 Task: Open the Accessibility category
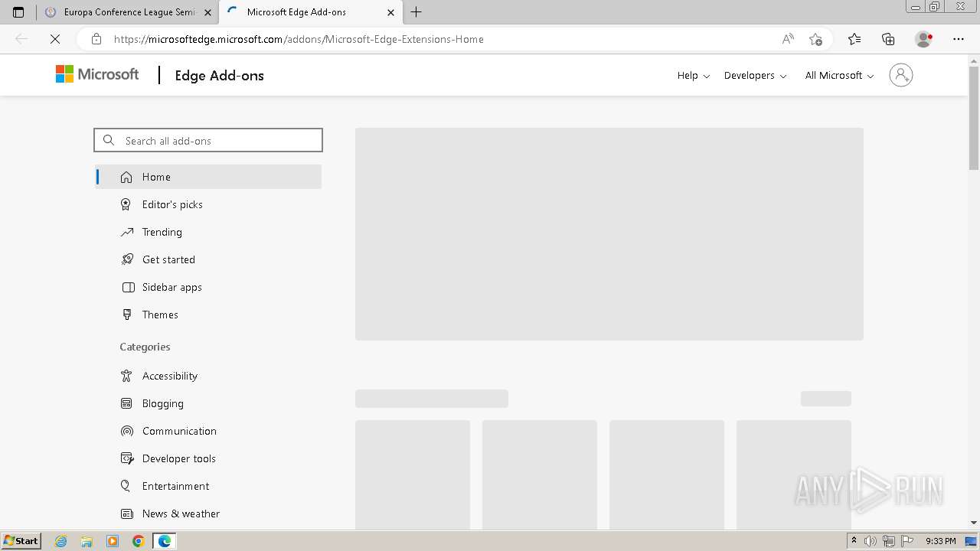(x=208, y=376)
